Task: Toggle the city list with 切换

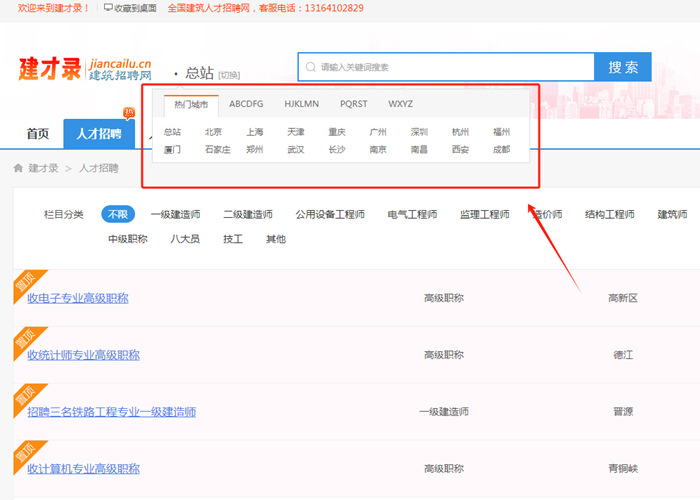Action: point(229,75)
